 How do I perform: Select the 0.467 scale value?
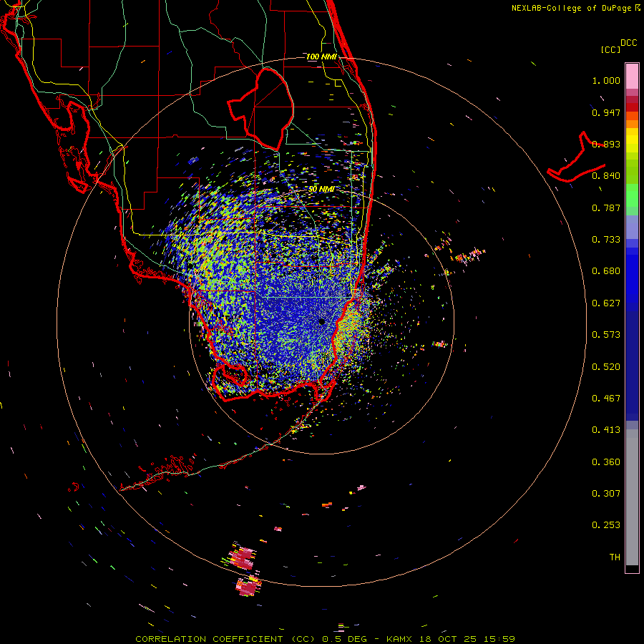tap(606, 399)
